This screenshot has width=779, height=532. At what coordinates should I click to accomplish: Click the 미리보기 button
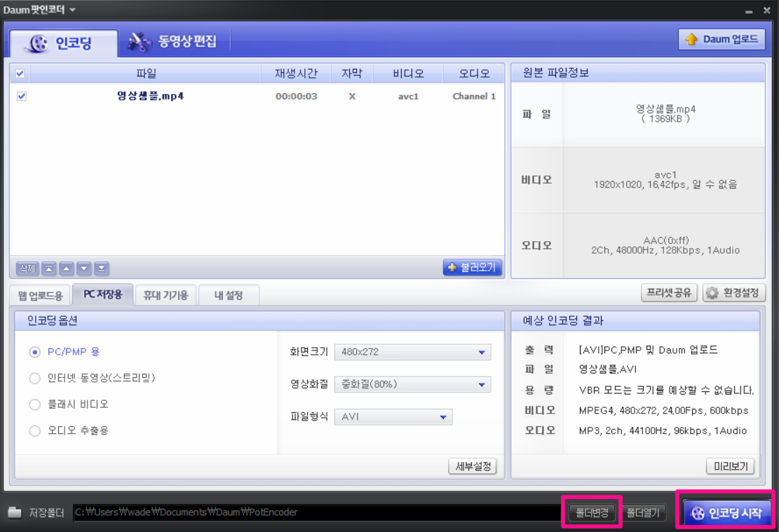[731, 466]
